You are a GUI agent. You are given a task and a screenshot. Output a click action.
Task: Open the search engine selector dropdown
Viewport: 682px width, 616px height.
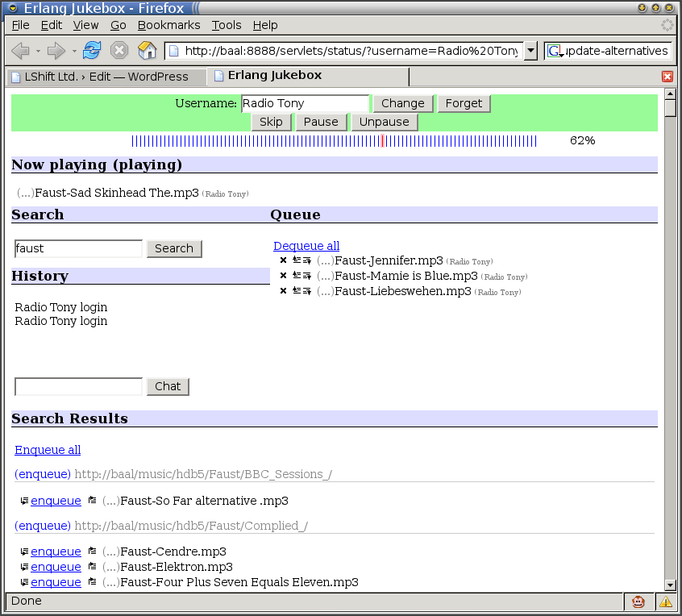[x=555, y=51]
